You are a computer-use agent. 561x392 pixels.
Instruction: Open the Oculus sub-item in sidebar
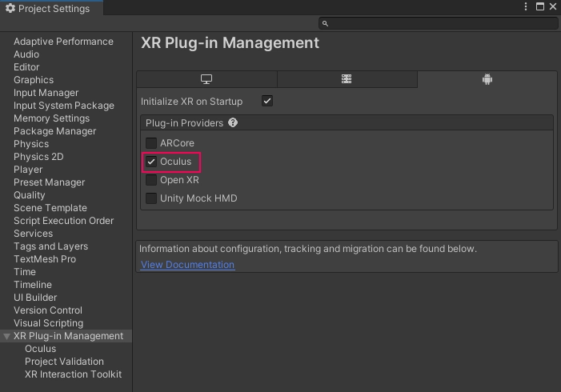click(x=41, y=349)
